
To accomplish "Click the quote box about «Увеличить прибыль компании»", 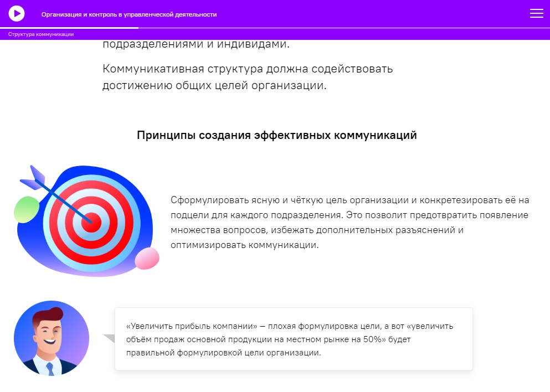I will (x=294, y=339).
